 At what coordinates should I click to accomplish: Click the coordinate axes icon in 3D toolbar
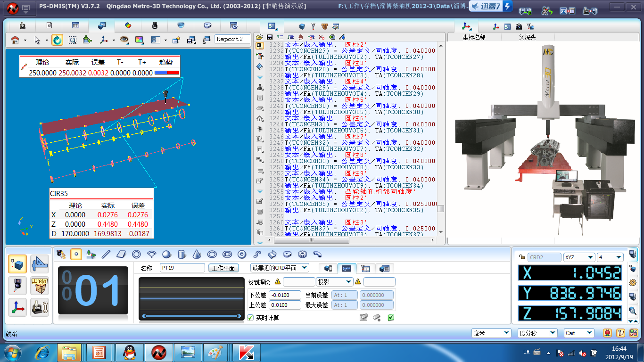pyautogui.click(x=104, y=40)
